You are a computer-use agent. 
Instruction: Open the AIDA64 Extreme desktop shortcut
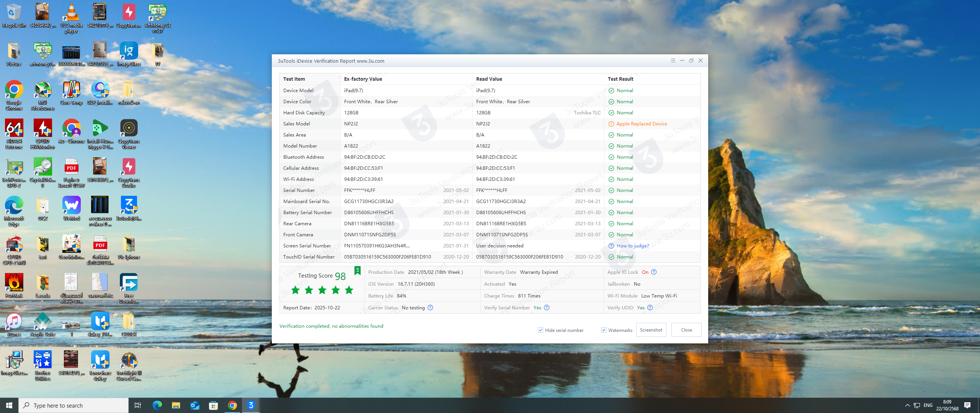click(x=14, y=128)
